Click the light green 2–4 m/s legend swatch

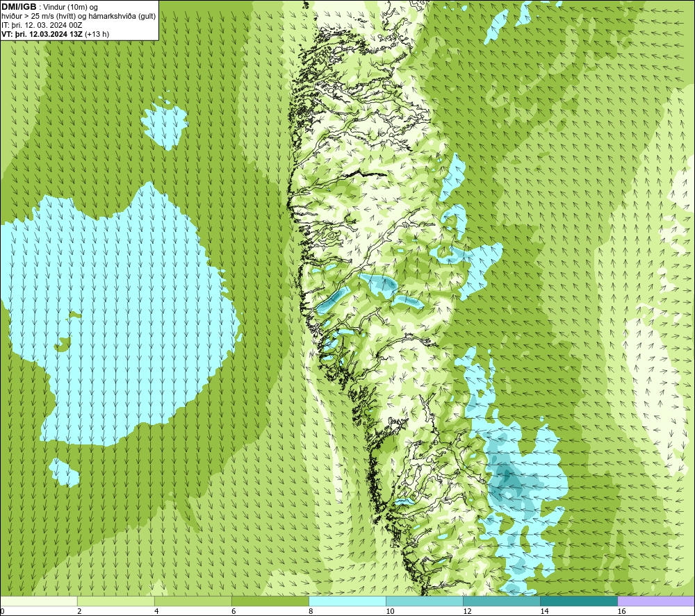click(116, 601)
